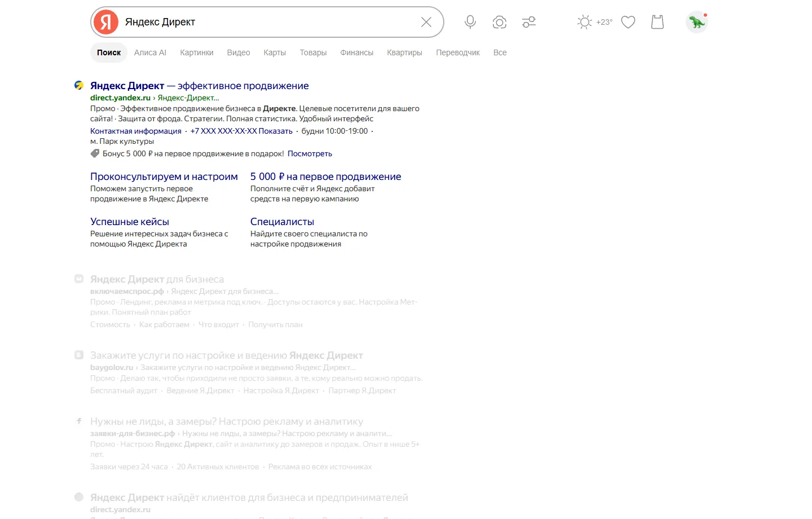Switch to the Алиса AI tab

coord(150,52)
